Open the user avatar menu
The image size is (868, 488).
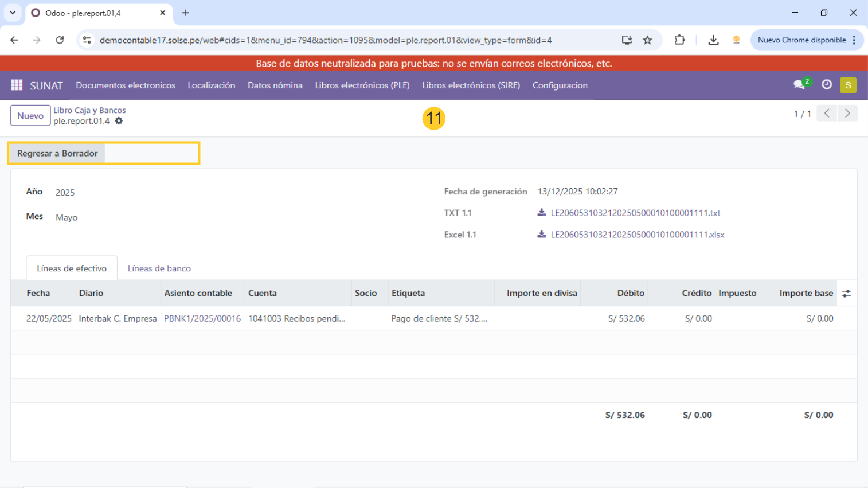click(848, 85)
